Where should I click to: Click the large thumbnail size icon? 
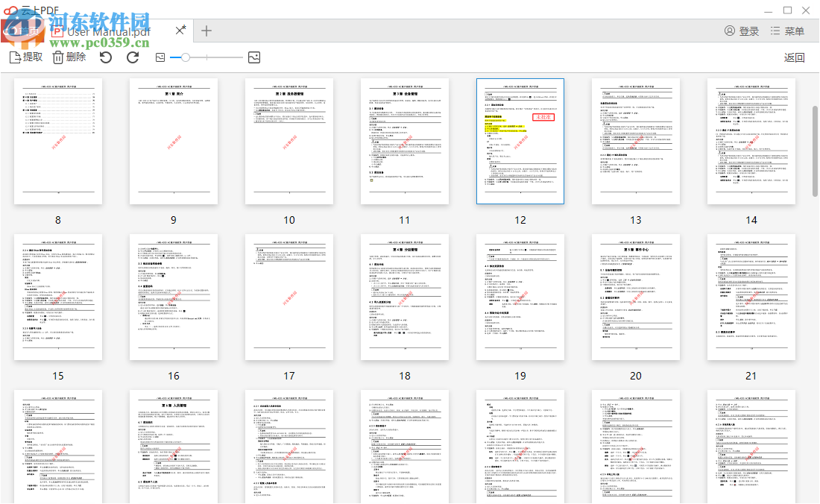click(x=254, y=57)
